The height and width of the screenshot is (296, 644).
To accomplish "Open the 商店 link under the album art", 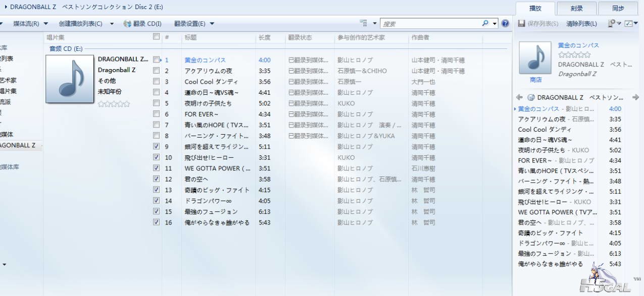I will tap(535, 80).
